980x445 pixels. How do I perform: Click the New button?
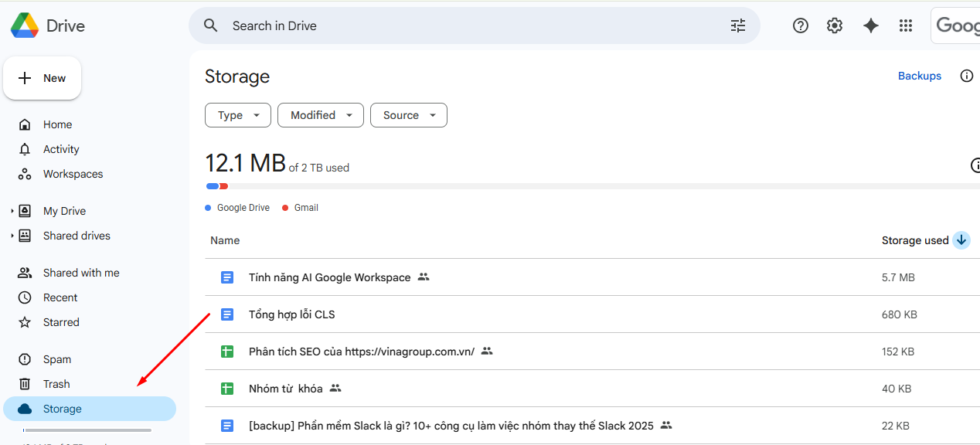pyautogui.click(x=43, y=78)
